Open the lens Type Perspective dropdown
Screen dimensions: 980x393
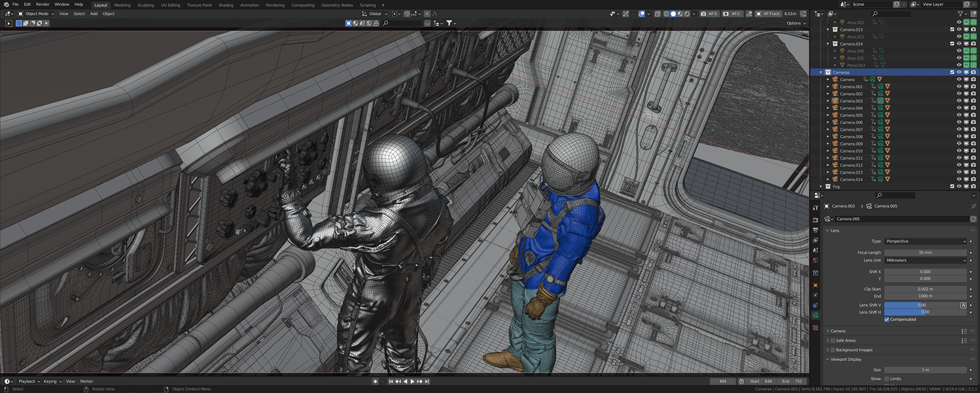click(x=925, y=241)
